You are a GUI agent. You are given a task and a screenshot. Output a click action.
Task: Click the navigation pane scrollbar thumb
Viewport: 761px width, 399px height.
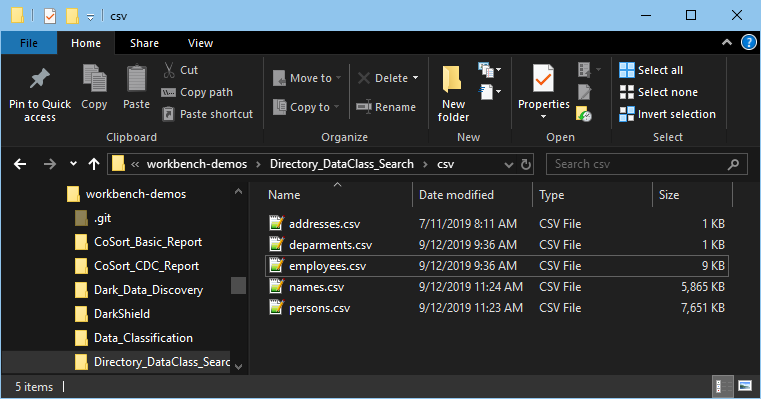[x=238, y=285]
